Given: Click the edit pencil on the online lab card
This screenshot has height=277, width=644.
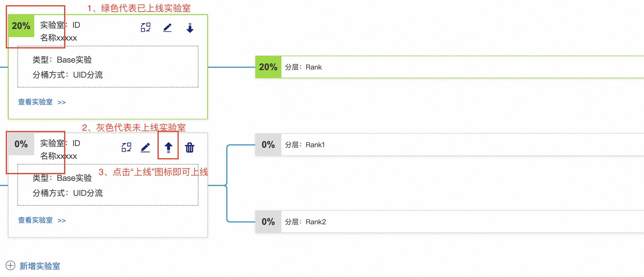Looking at the screenshot, I should pos(167,28).
